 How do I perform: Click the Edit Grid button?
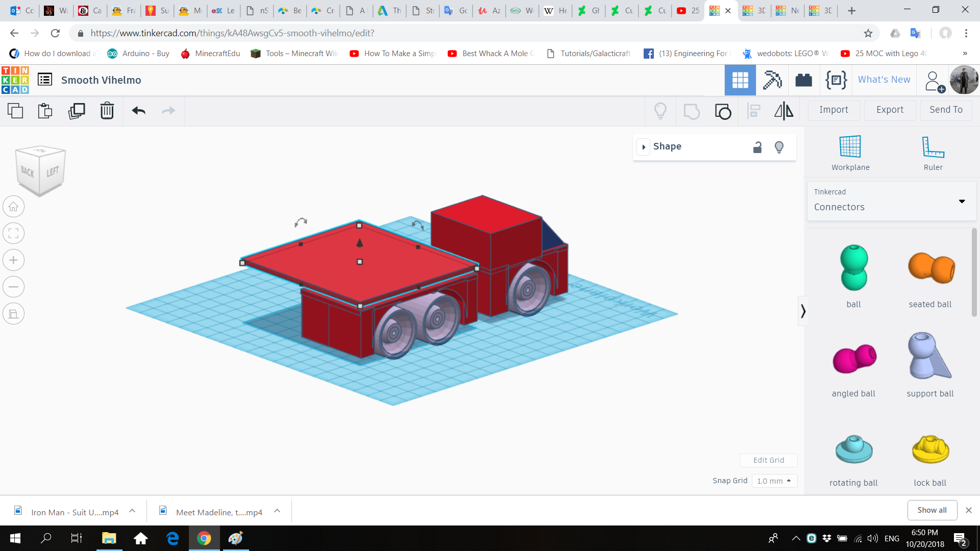768,460
